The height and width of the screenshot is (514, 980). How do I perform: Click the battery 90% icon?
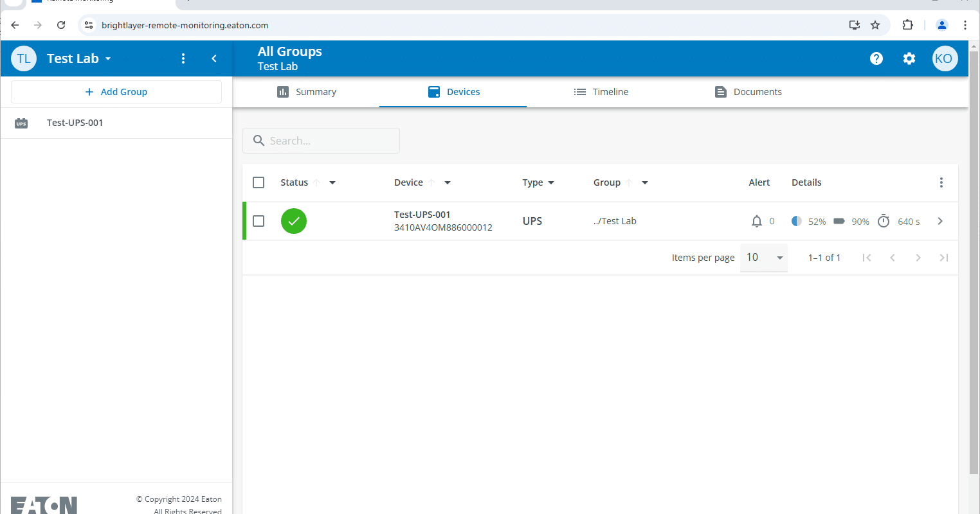pyautogui.click(x=839, y=221)
